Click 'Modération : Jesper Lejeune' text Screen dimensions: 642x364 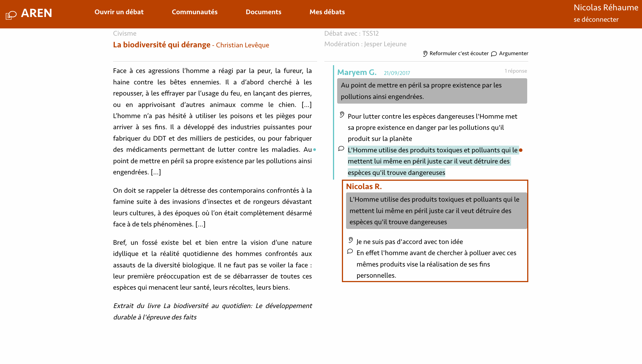[x=365, y=44]
